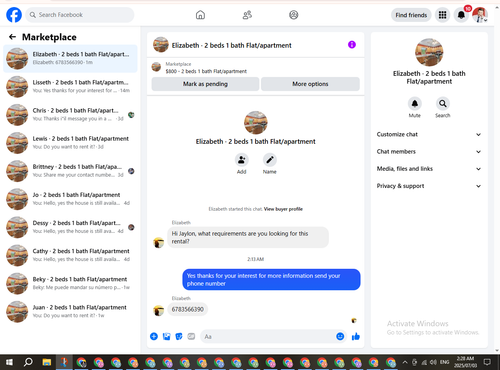Open conversation information purple icon
The image size is (500, 370).
coord(352,45)
